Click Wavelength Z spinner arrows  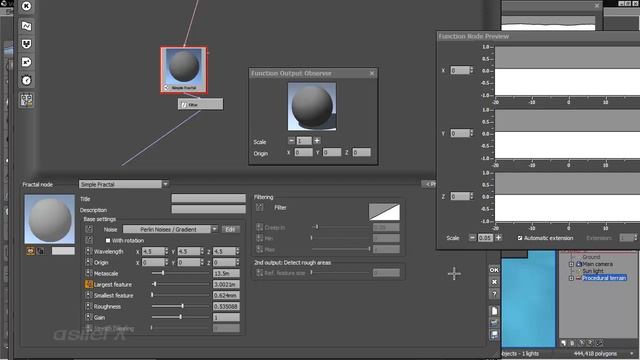(x=237, y=251)
